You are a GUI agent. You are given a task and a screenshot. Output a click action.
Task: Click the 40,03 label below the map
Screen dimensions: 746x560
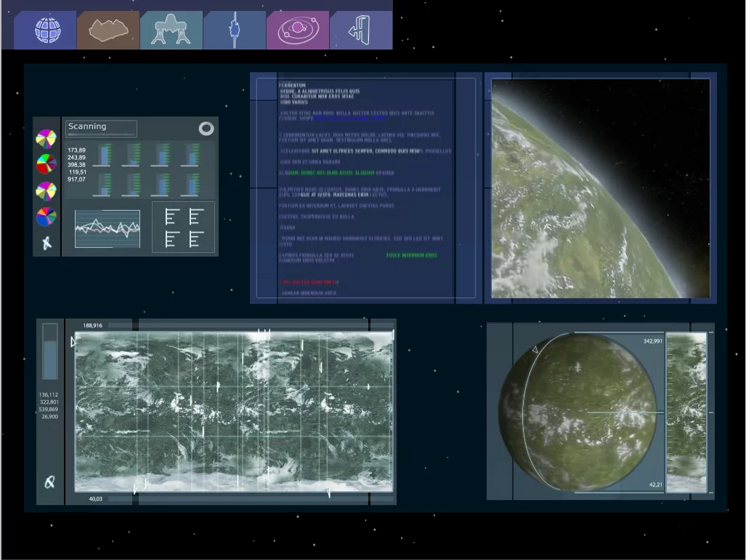(96, 498)
